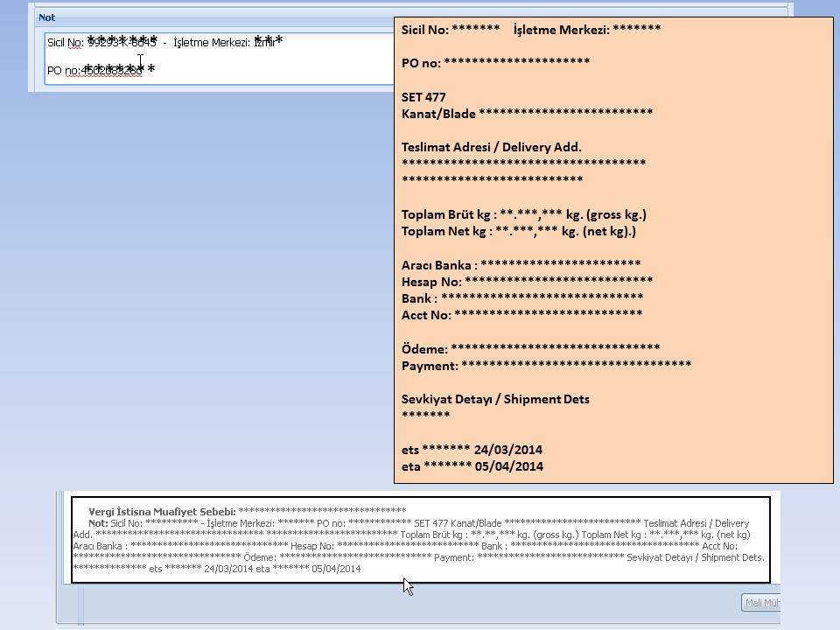The height and width of the screenshot is (630, 840).
Task: Click Sevkiyat Detayı / Shipment Dets heading
Action: pyautogui.click(x=494, y=399)
